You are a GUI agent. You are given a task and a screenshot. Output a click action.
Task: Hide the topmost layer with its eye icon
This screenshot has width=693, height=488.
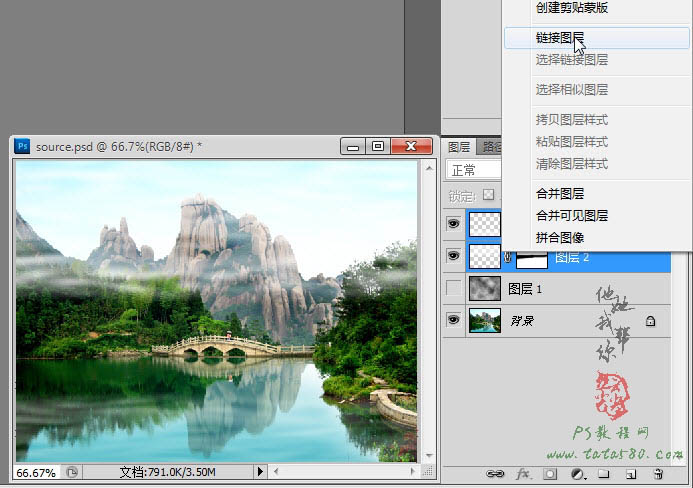click(x=453, y=224)
